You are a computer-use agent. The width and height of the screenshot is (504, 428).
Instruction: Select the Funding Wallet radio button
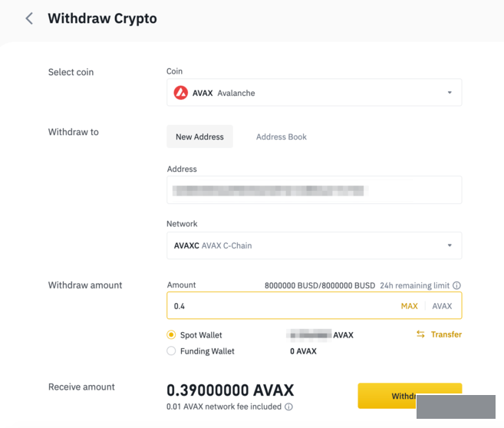click(171, 351)
